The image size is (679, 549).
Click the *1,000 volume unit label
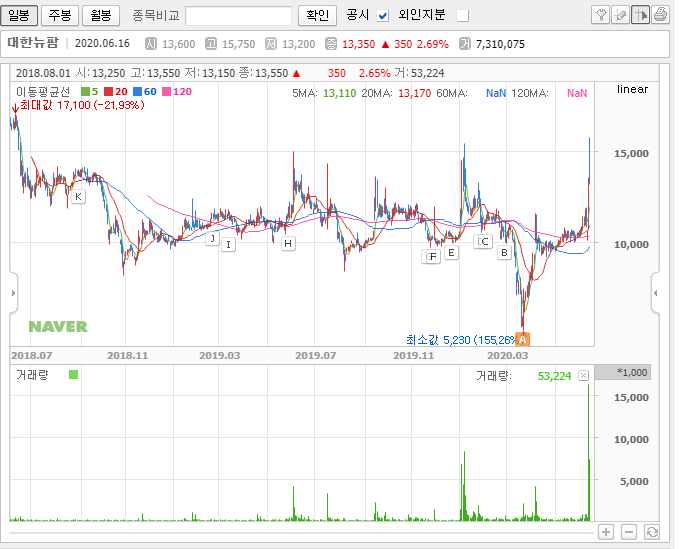pyautogui.click(x=632, y=372)
